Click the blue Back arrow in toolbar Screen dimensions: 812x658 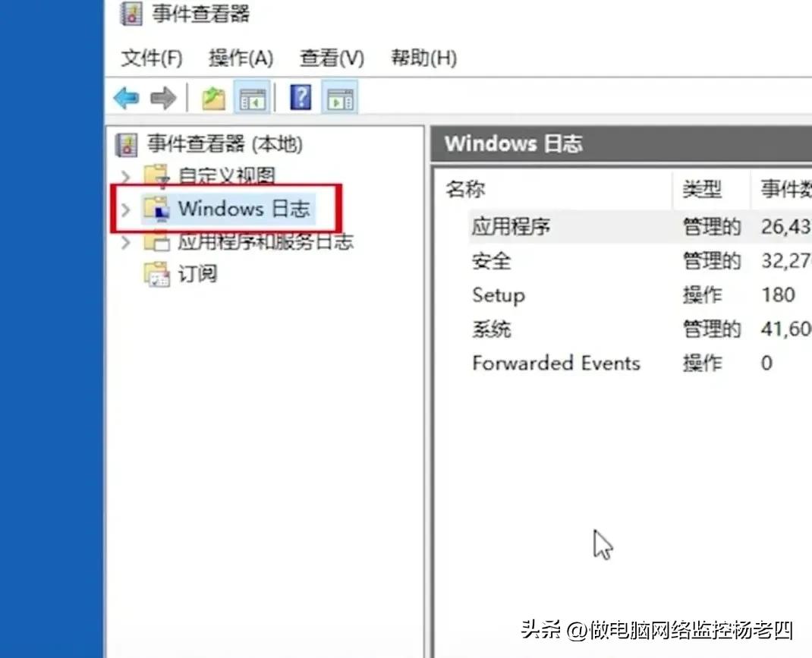pyautogui.click(x=127, y=97)
